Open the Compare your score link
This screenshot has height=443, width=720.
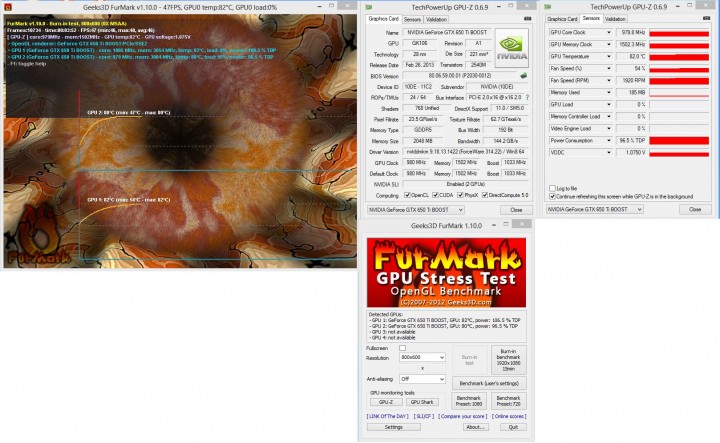click(462, 416)
